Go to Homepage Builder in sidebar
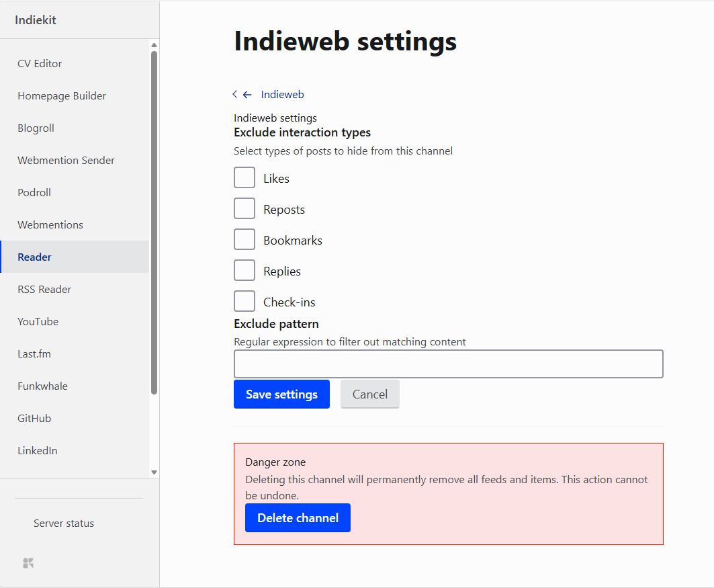Screen dimensions: 714x588 point(62,96)
